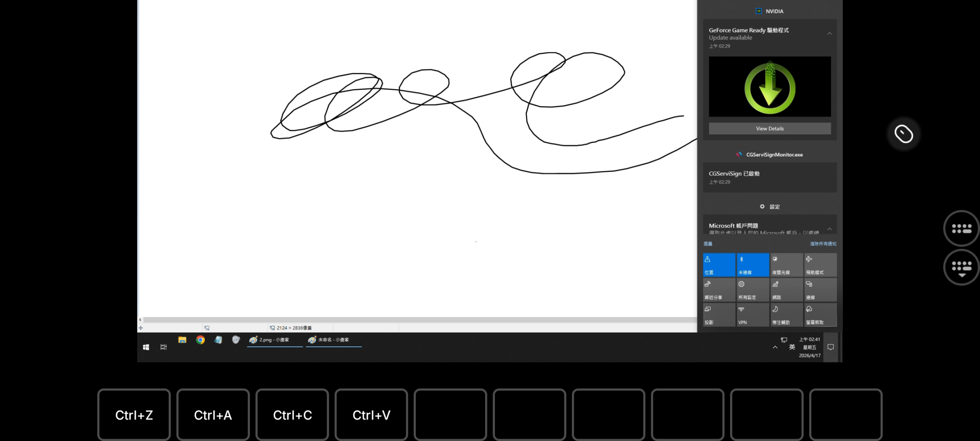Open Chrome from the taskbar

[200, 340]
